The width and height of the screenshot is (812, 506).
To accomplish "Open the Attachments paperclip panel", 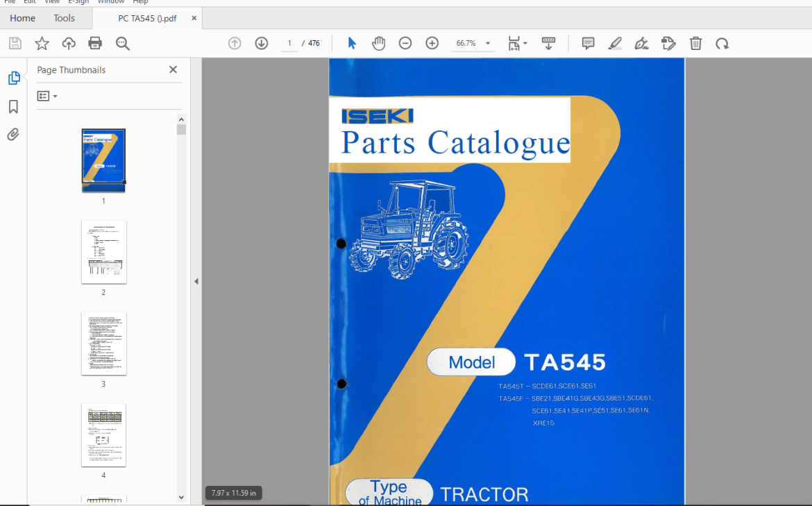I will tap(13, 135).
